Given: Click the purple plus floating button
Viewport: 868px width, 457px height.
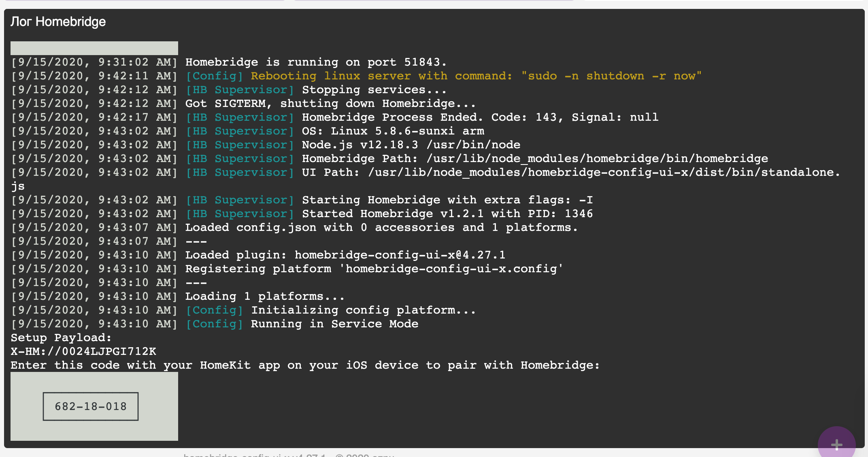Looking at the screenshot, I should [836, 444].
